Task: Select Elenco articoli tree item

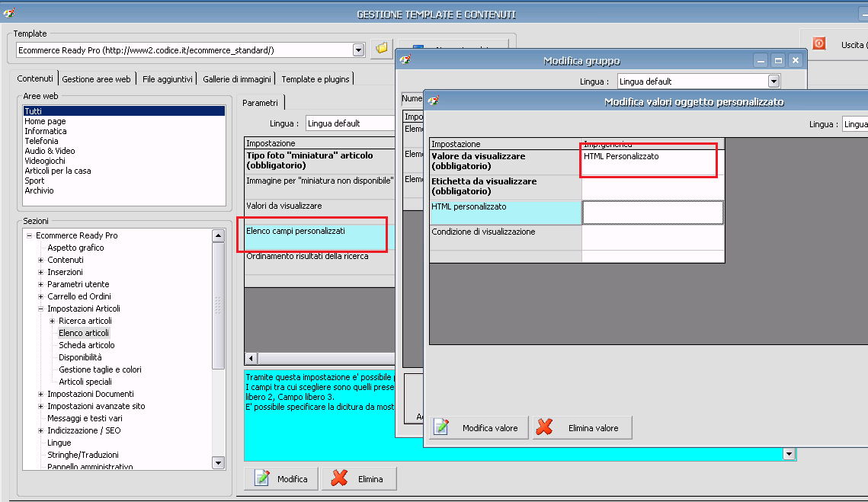Action: tap(84, 333)
